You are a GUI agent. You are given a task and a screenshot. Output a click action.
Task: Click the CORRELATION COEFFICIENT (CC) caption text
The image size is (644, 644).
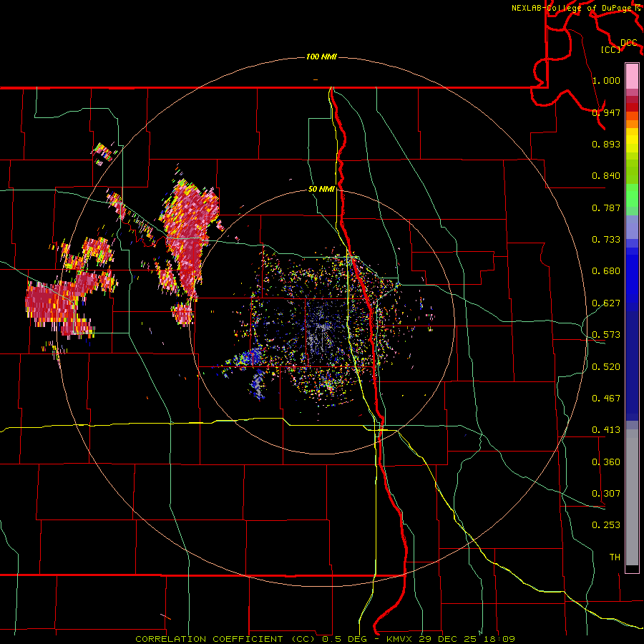tap(226, 639)
